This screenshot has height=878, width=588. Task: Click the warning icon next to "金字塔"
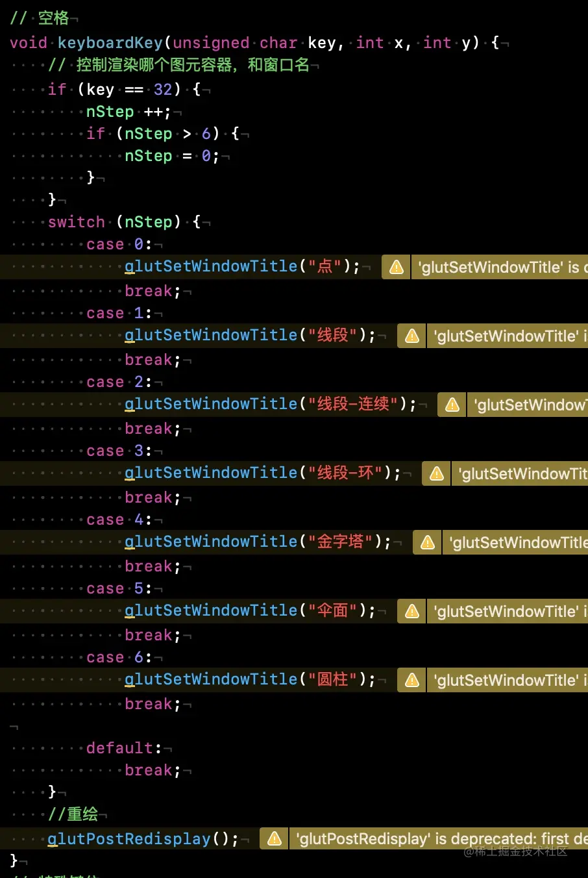pos(427,542)
